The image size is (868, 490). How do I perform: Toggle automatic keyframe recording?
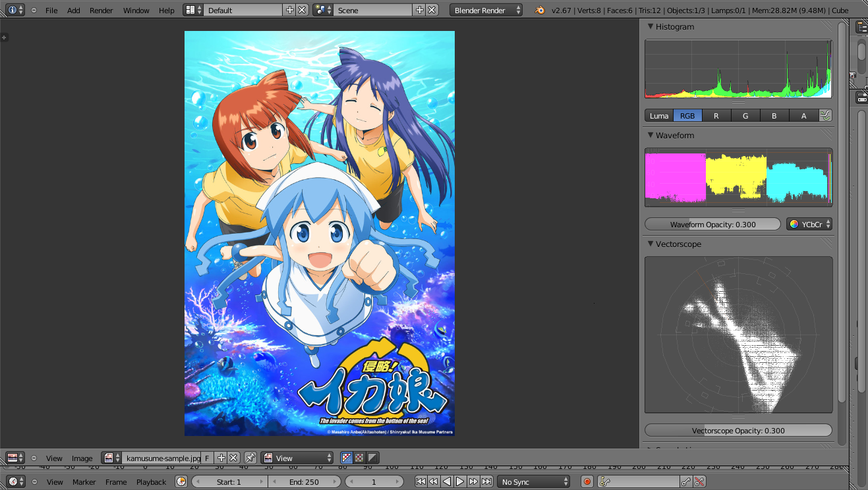point(587,481)
